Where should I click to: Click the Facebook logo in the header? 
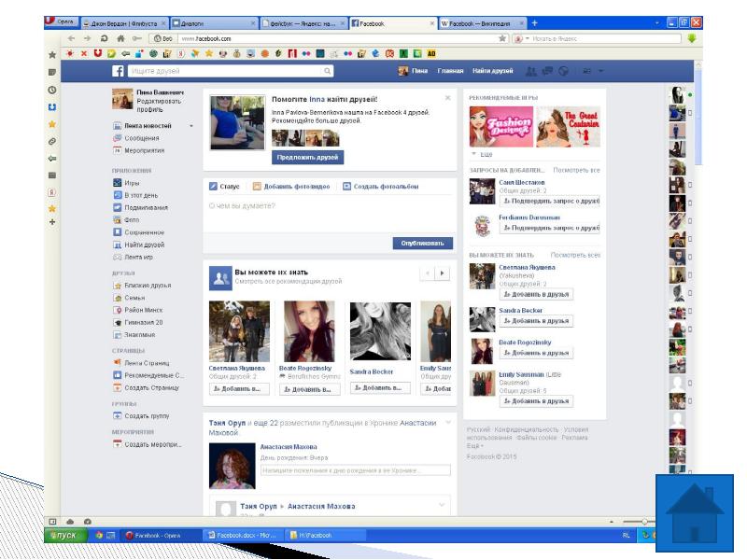click(119, 71)
